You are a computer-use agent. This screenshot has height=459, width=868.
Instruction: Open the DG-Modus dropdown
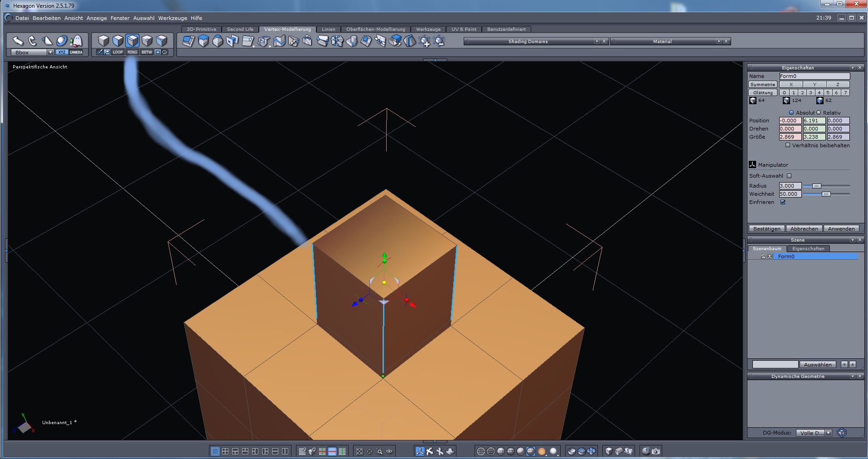(x=829, y=433)
